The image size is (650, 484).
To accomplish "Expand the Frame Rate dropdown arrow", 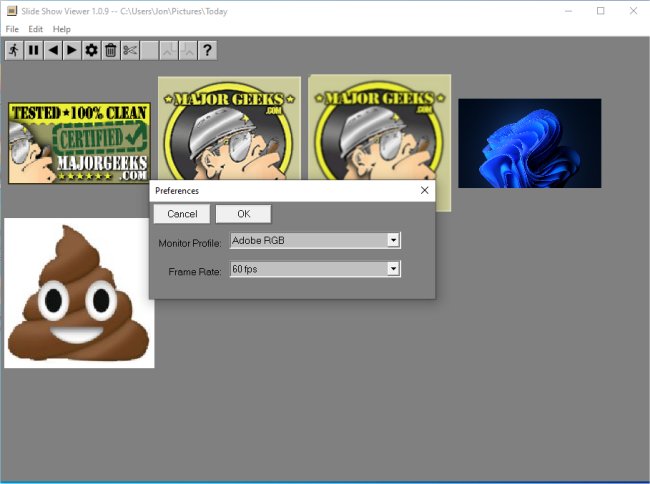I will (393, 269).
